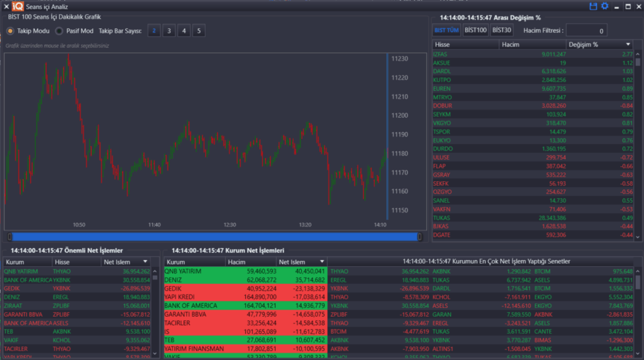
Task: Select VAKIF KCHOL row in Önemli Net İşlemler
Action: [x=77, y=340]
